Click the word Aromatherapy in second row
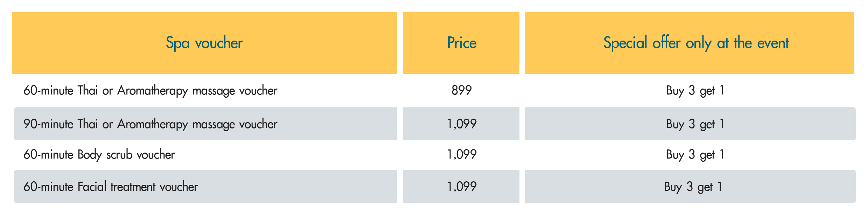 coord(153,124)
